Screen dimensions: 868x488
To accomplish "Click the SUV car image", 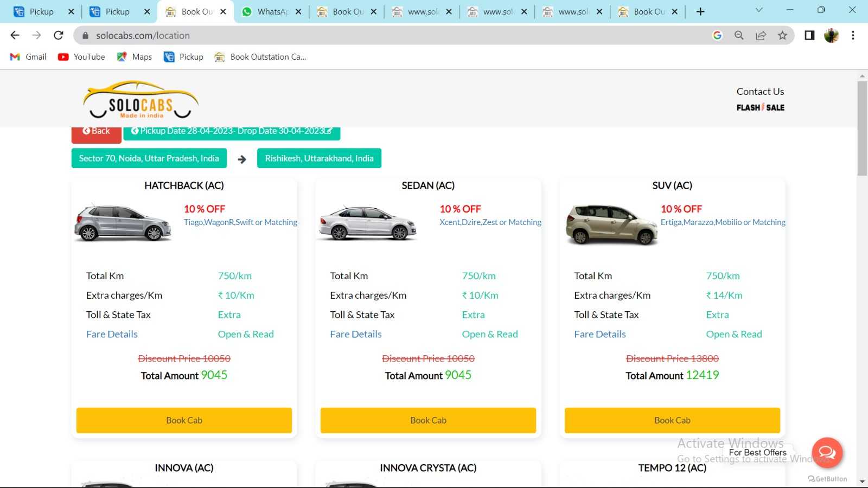I will click(612, 224).
